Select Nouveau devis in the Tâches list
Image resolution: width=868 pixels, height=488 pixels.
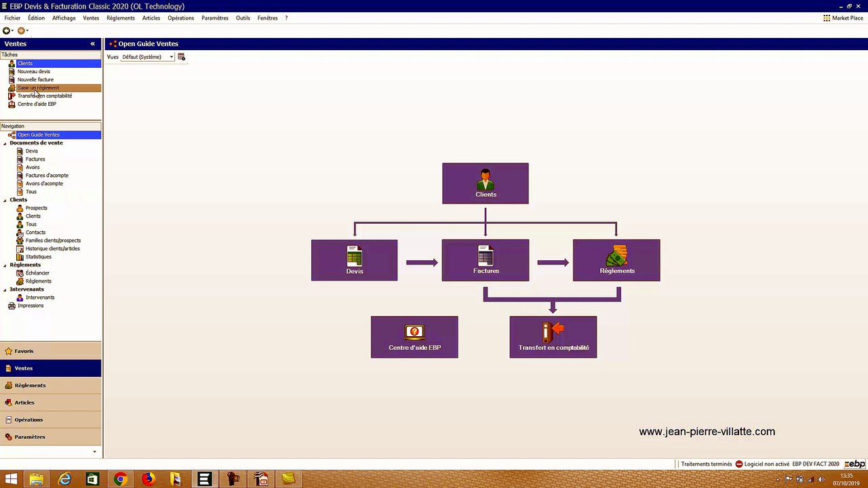pos(33,71)
